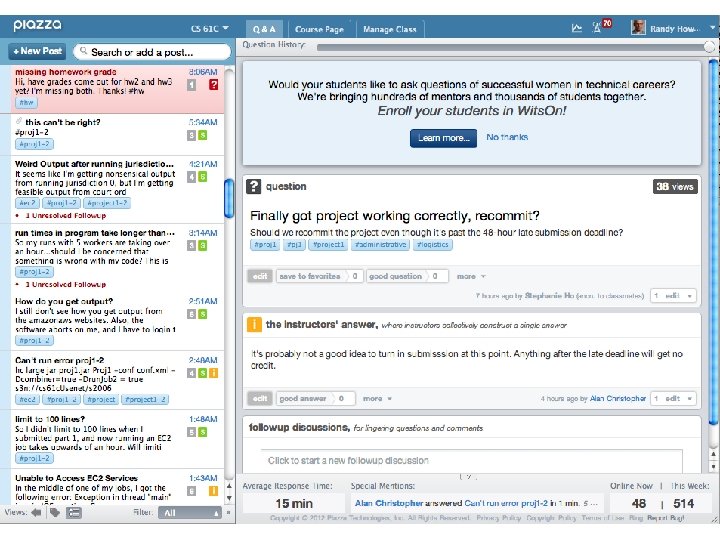Click the Piazza logo
The width and height of the screenshot is (720, 540).
click(37, 25)
